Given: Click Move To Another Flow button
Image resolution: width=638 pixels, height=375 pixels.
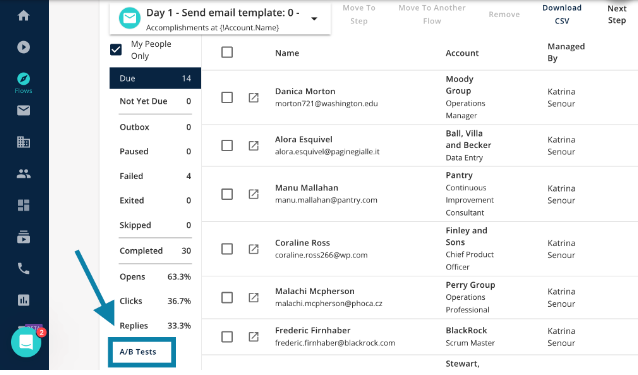Looking at the screenshot, I should [432, 14].
